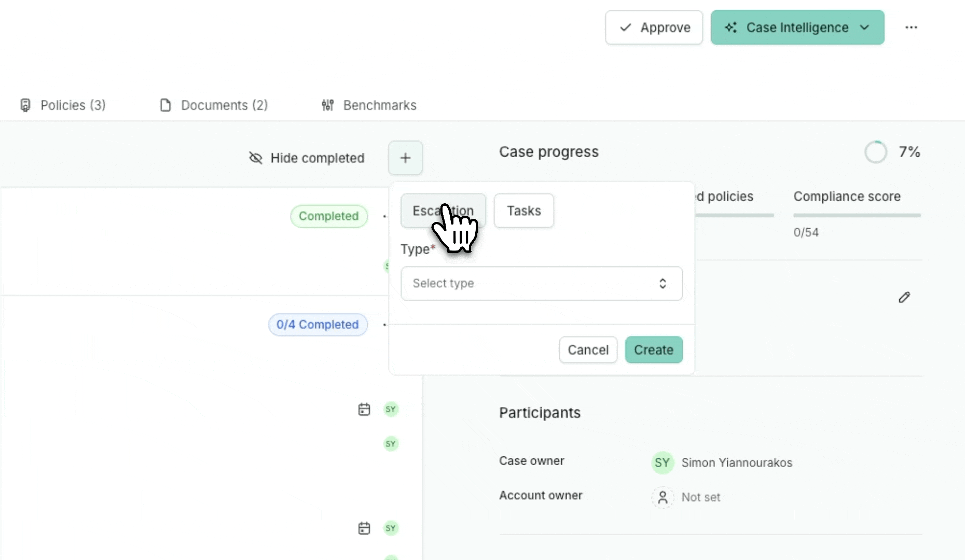Open the Select type dropdown
Image resolution: width=965 pixels, height=560 pixels.
click(541, 283)
